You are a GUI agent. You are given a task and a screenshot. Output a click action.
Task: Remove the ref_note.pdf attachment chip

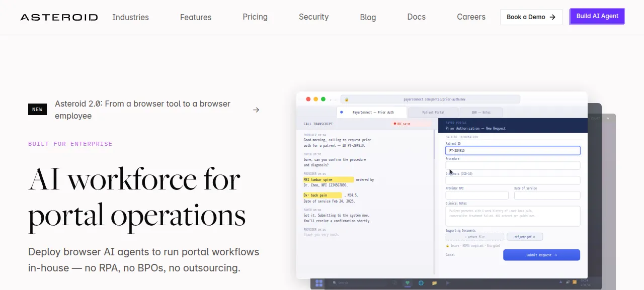(x=534, y=237)
